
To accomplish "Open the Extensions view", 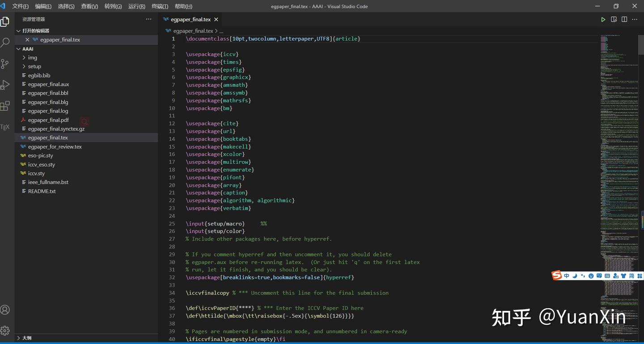I will (x=5, y=106).
